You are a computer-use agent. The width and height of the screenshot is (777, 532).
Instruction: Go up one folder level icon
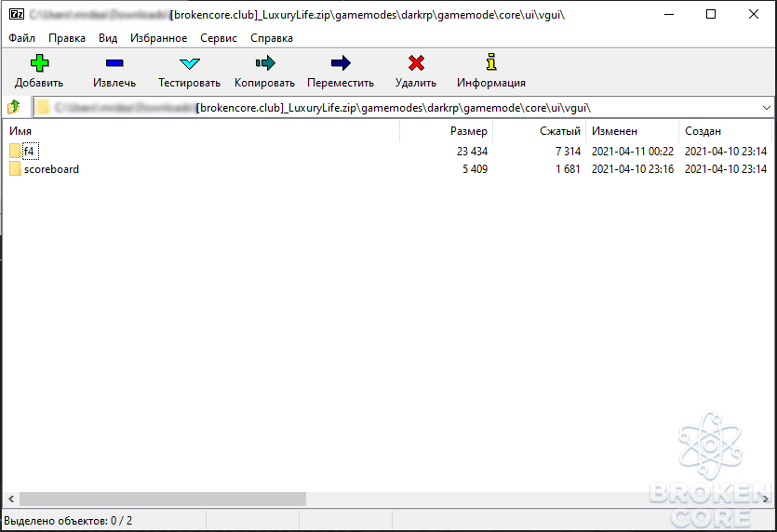(14, 107)
